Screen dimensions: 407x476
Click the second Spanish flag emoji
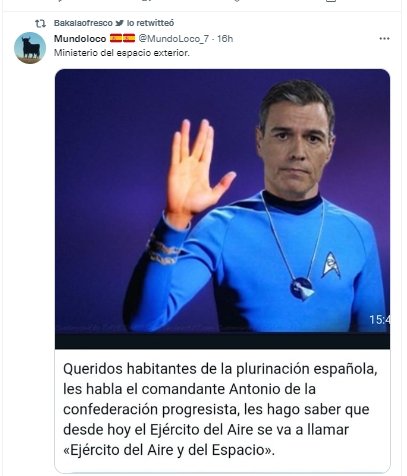[x=129, y=38]
